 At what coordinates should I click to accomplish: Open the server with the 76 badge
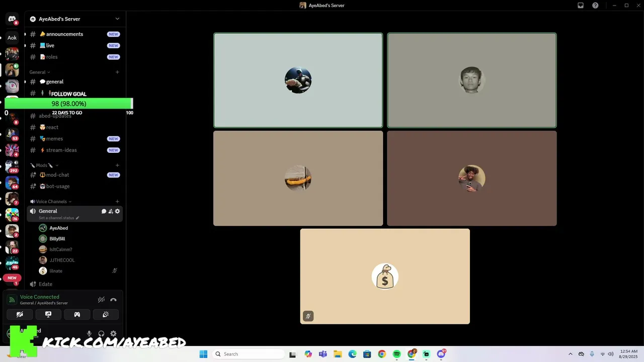click(12, 215)
